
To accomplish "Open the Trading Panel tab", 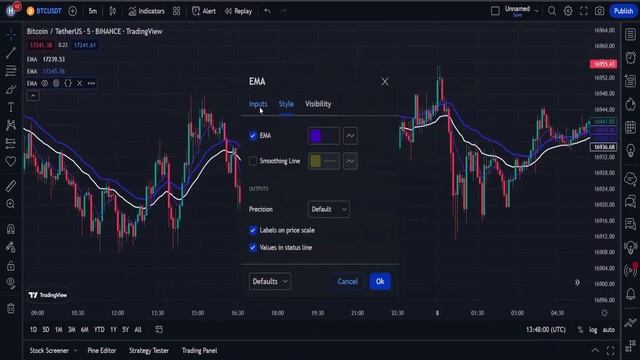I will (x=200, y=351).
